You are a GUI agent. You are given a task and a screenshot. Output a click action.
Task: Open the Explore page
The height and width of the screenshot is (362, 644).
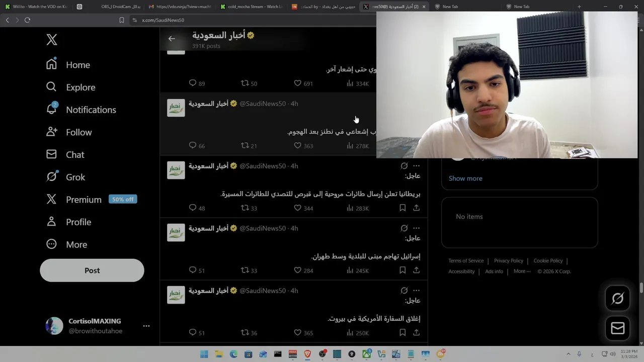point(70,87)
